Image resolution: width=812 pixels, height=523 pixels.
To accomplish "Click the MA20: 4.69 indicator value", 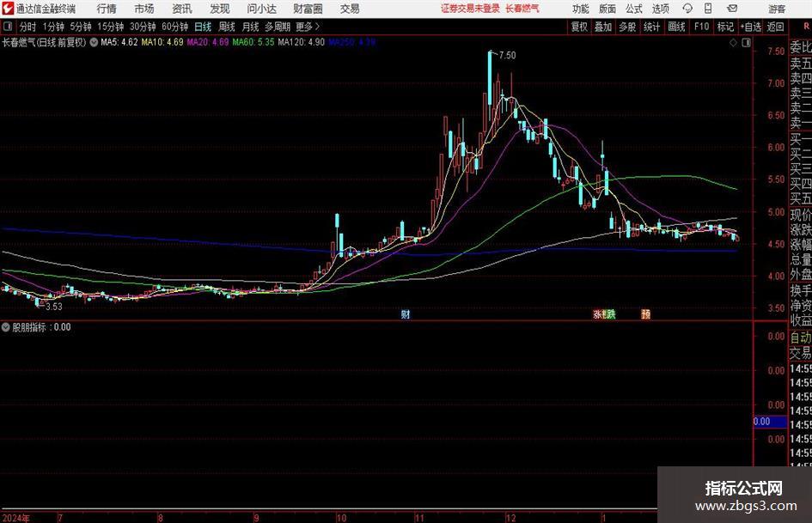I will (208, 42).
